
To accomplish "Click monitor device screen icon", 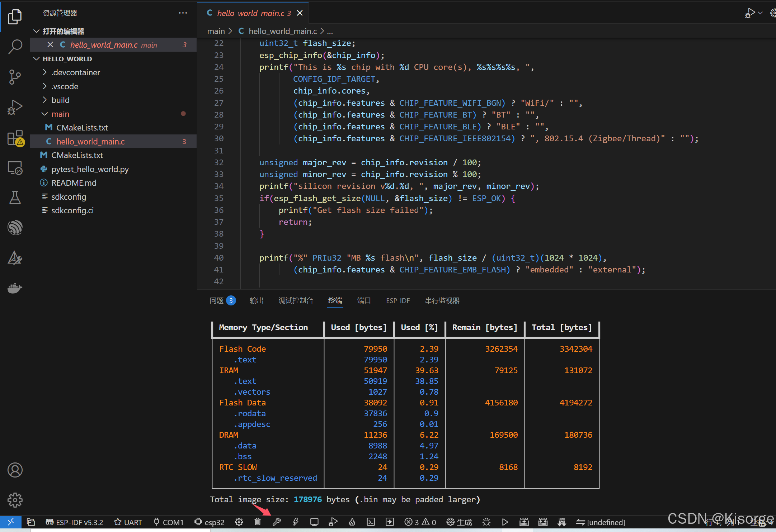I will 314,522.
